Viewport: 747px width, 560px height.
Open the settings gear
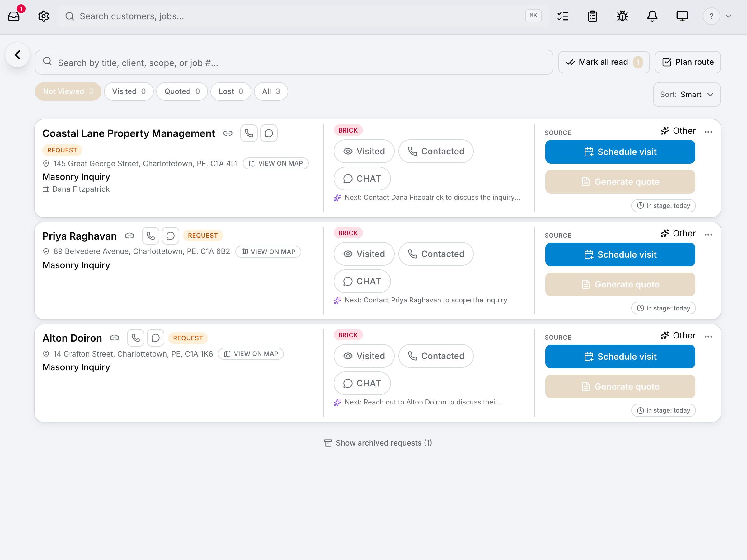(44, 16)
